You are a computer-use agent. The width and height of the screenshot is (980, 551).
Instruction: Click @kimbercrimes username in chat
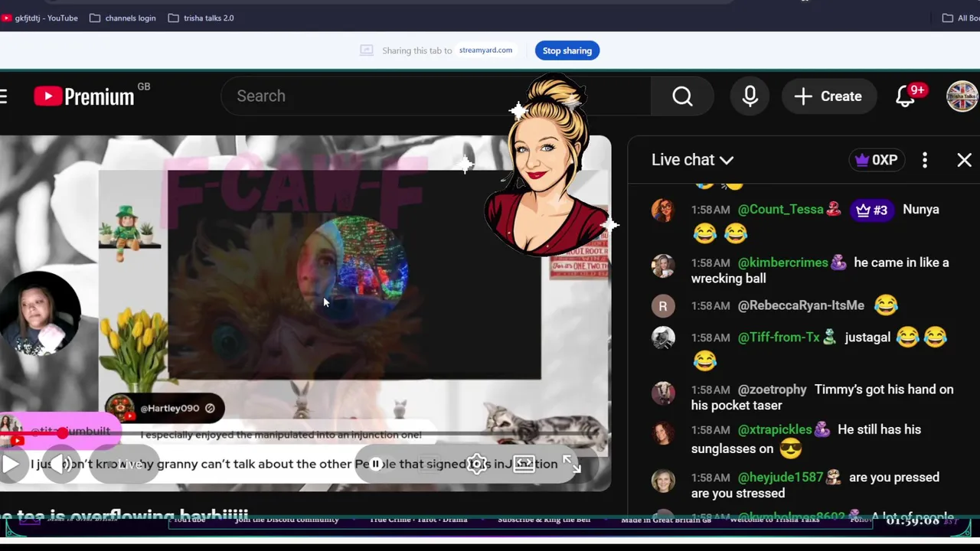point(782,262)
